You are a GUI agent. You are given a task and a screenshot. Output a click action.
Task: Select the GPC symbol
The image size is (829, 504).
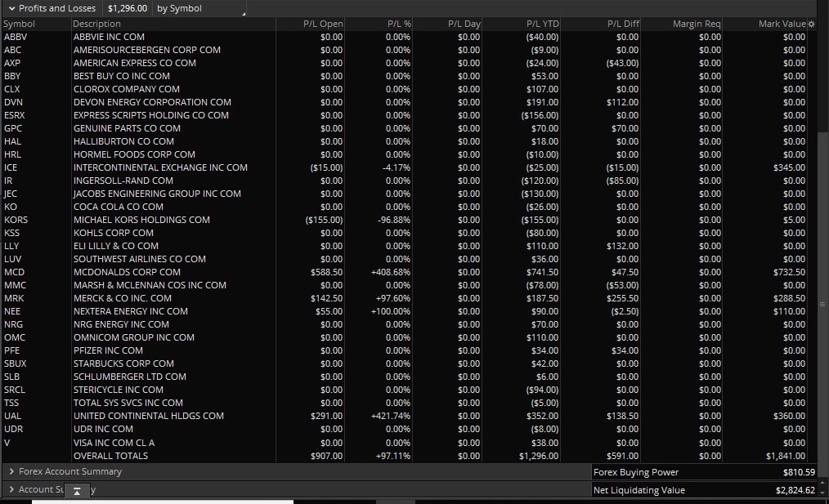click(13, 128)
